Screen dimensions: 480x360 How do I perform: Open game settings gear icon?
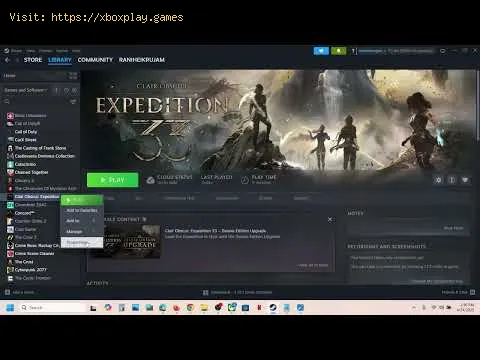coord(438,180)
